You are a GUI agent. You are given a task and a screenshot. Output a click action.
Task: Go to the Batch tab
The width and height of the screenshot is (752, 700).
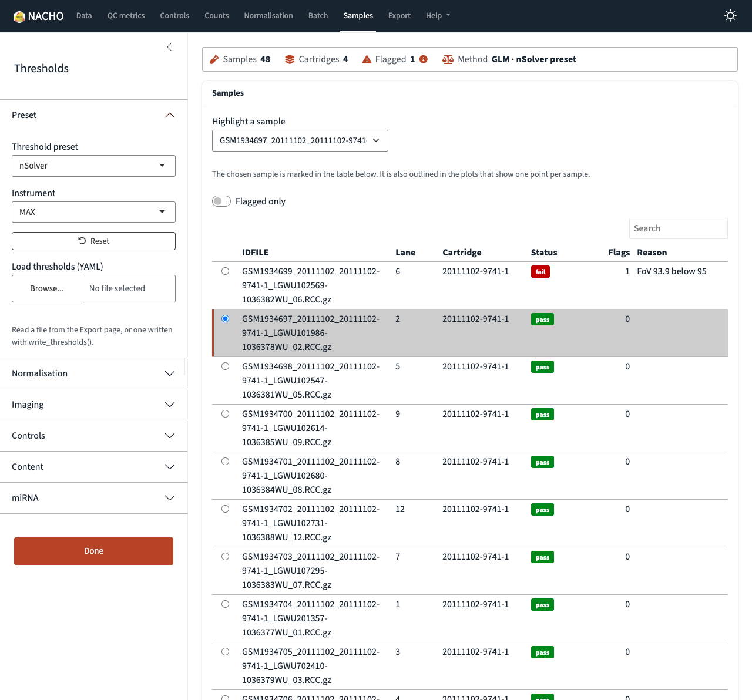click(318, 16)
